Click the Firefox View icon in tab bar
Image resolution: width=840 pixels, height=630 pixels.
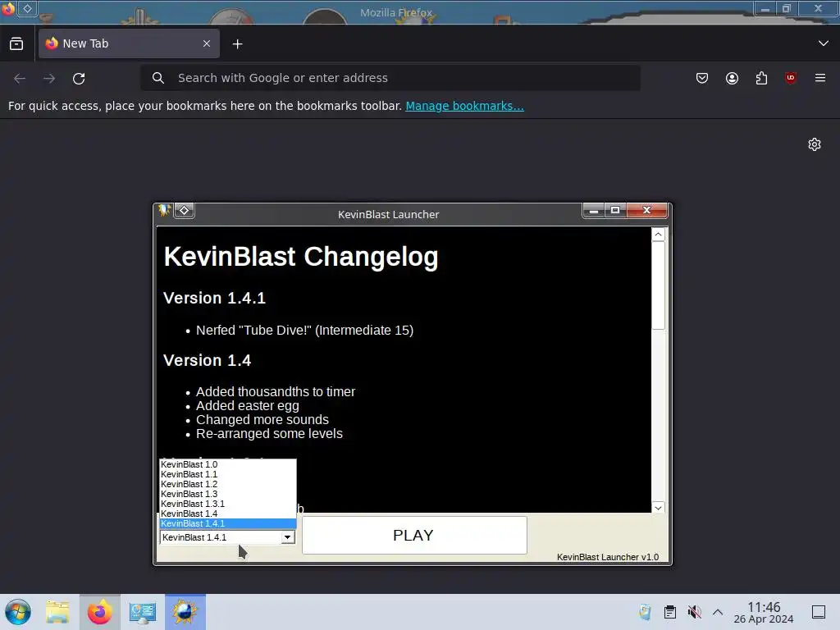[x=16, y=43]
